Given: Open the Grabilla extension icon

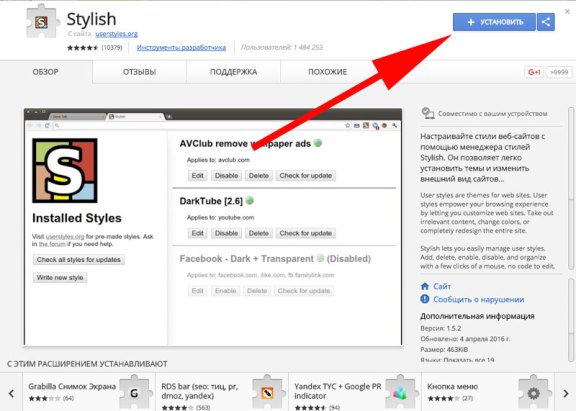Looking at the screenshot, I should pos(134,393).
